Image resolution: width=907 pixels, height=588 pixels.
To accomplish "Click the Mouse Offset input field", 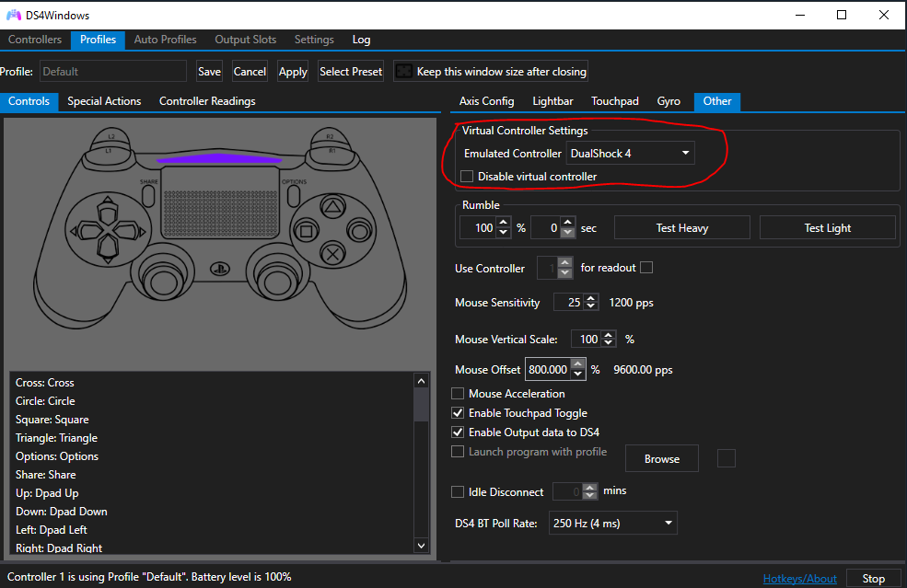I will coord(547,370).
